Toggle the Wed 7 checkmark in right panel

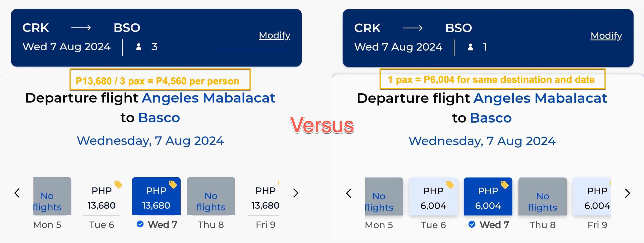click(x=472, y=224)
